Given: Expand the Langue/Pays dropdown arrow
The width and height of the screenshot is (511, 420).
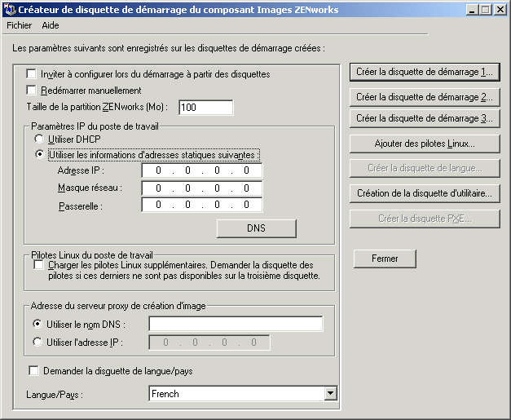Looking at the screenshot, I should tap(330, 394).
